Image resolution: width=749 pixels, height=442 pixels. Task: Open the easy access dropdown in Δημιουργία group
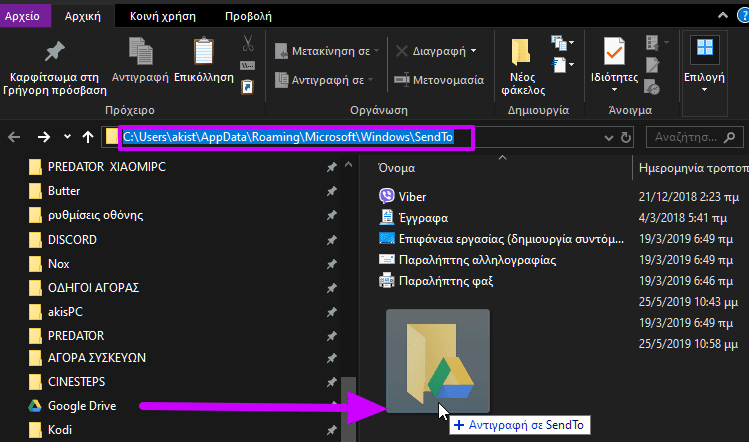click(563, 65)
